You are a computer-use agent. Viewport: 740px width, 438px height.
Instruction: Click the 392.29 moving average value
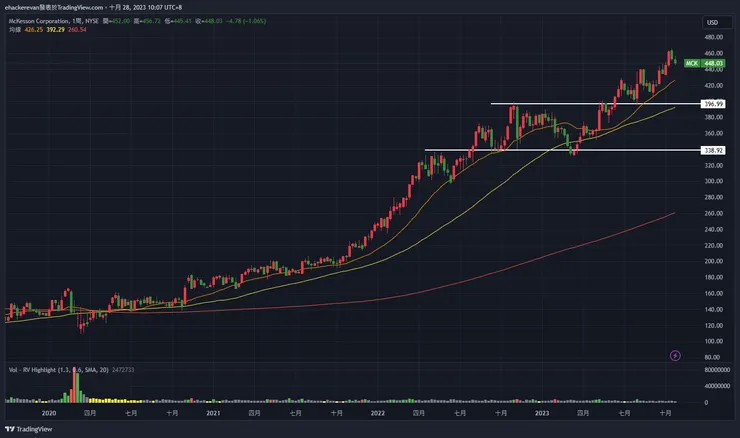55,30
